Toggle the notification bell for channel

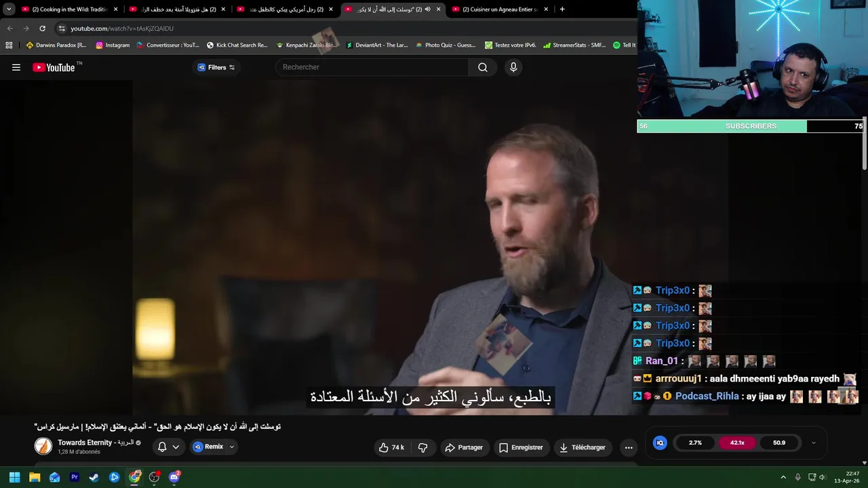(x=162, y=447)
